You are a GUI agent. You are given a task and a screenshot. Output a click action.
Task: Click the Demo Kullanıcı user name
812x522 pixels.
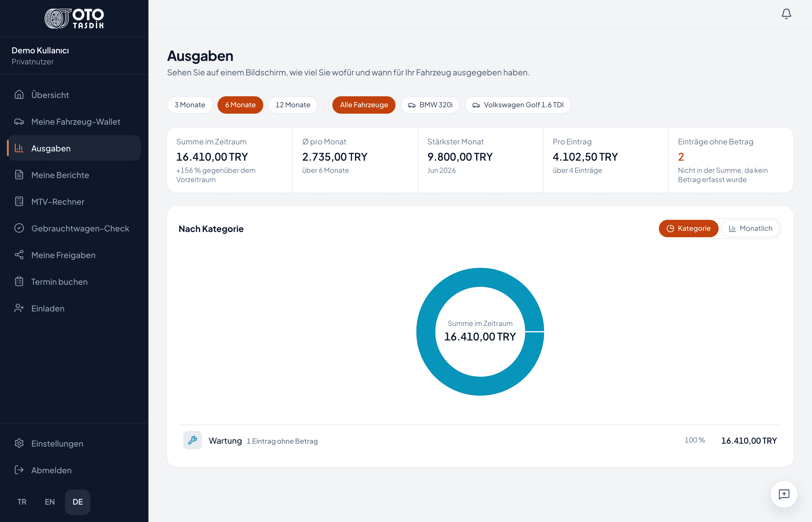(x=40, y=50)
